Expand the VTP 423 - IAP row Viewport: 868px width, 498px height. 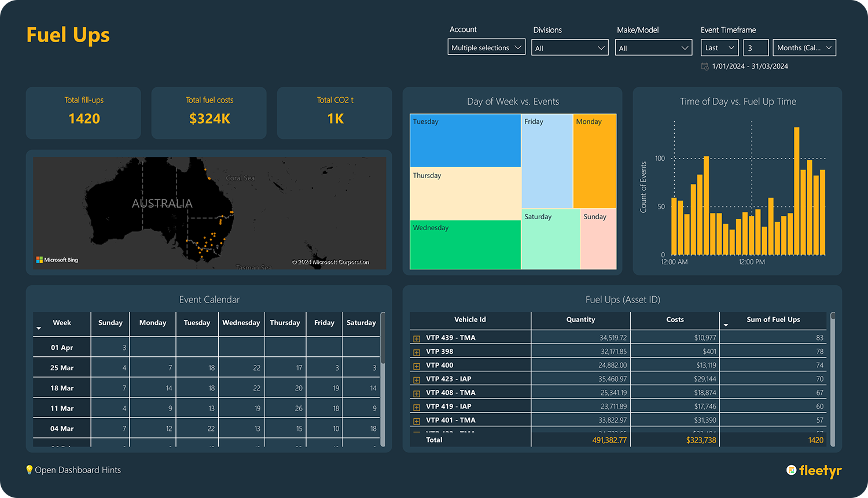tap(417, 380)
